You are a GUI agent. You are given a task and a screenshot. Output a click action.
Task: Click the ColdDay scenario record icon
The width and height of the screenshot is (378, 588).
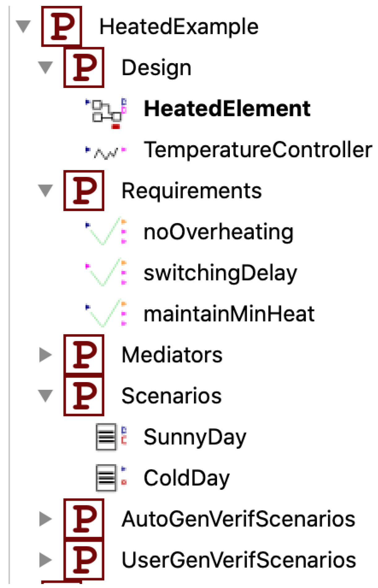107,478
